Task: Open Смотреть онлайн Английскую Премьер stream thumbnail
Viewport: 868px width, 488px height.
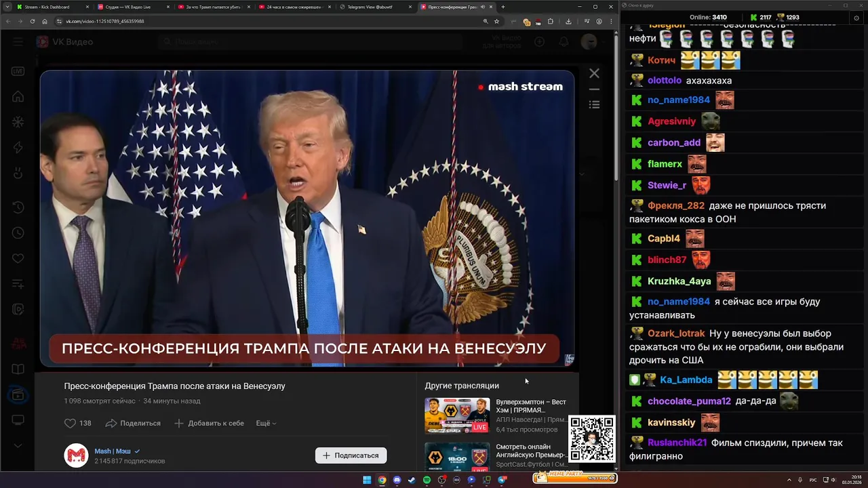Action: click(457, 456)
